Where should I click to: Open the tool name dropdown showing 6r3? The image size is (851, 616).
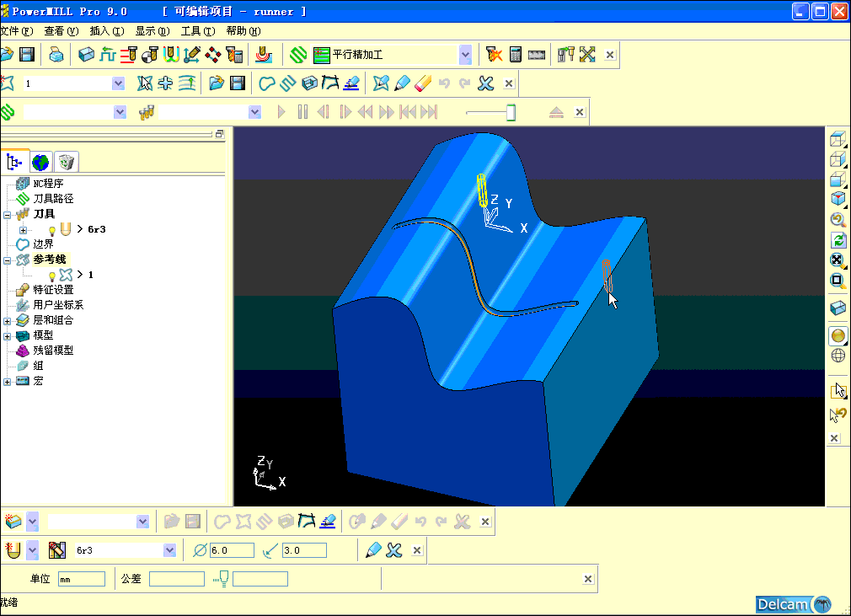click(x=169, y=550)
